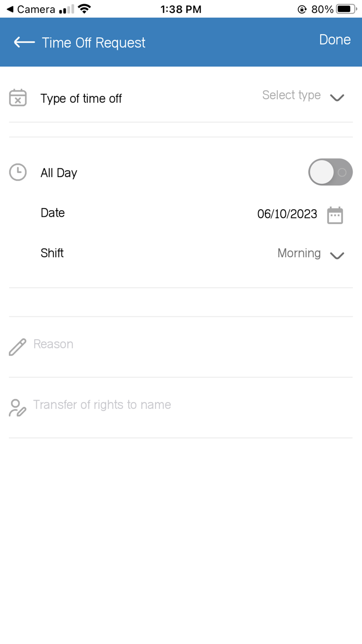The width and height of the screenshot is (362, 644).
Task: Tap the Select type placeholder text
Action: coord(291,95)
